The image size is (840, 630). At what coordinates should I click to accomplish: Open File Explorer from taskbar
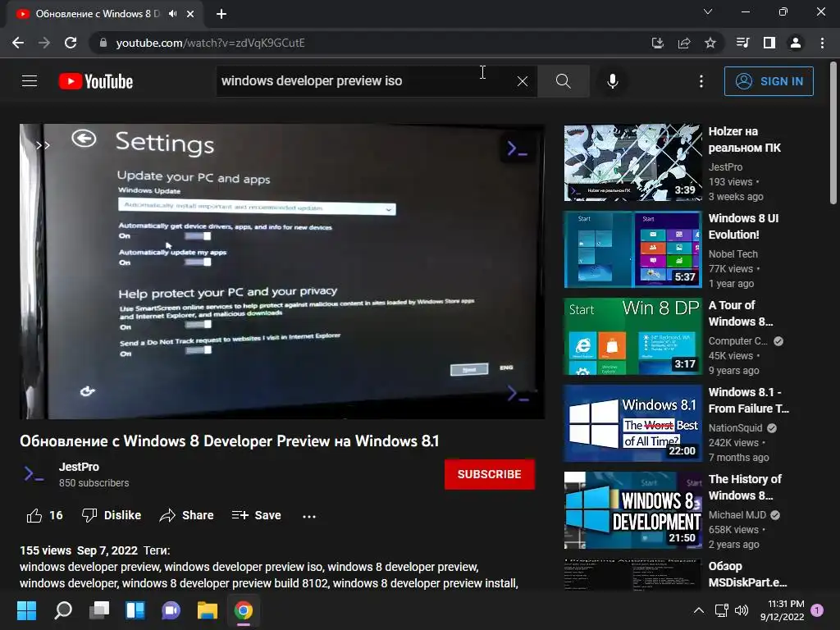click(x=208, y=610)
